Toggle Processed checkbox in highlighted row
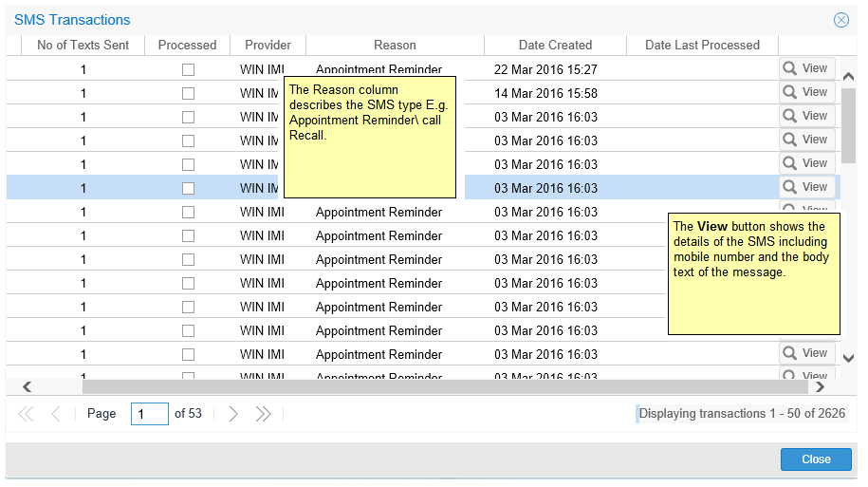Viewport: 868px width, 487px height. pyautogui.click(x=188, y=188)
